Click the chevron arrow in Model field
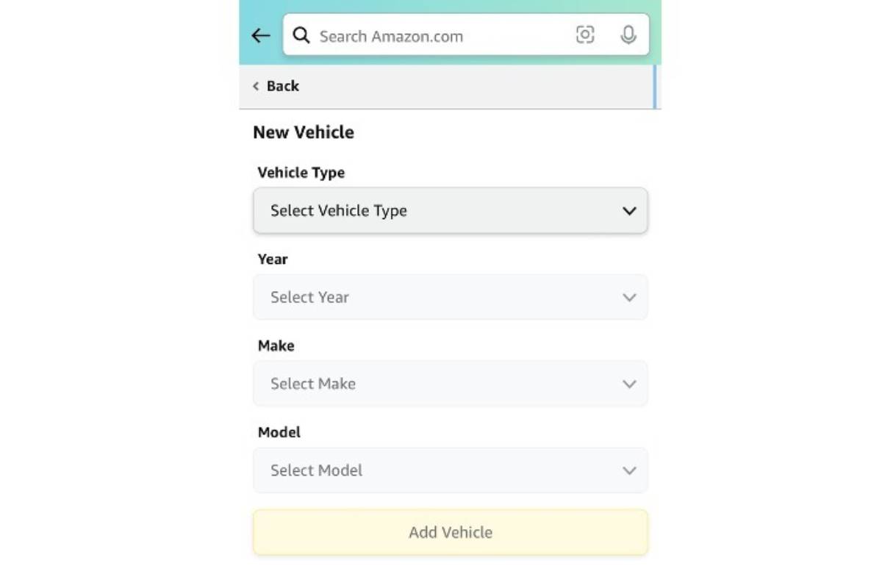 click(629, 470)
